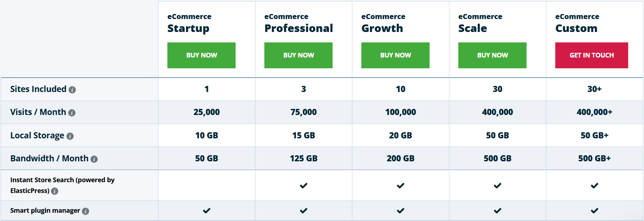Toggle the Professional plan Instant Store Search checkmark
Image resolution: width=644 pixels, height=221 pixels.
(x=304, y=186)
